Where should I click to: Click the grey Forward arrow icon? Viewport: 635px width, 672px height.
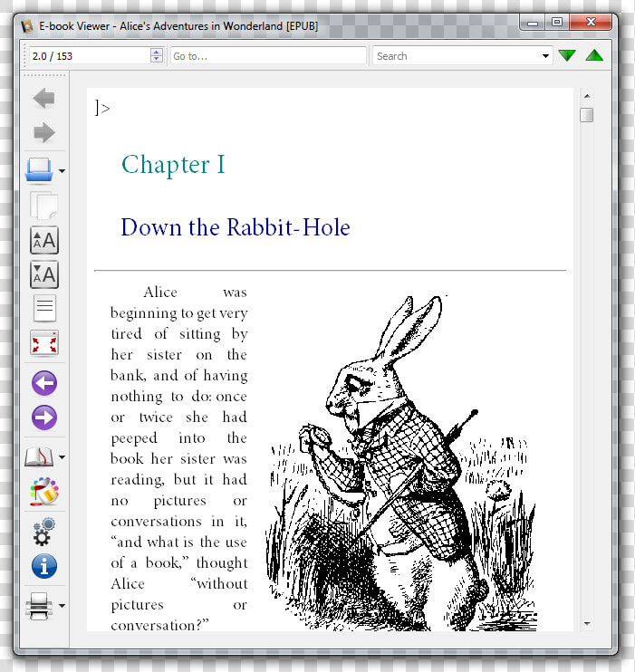tap(44, 132)
